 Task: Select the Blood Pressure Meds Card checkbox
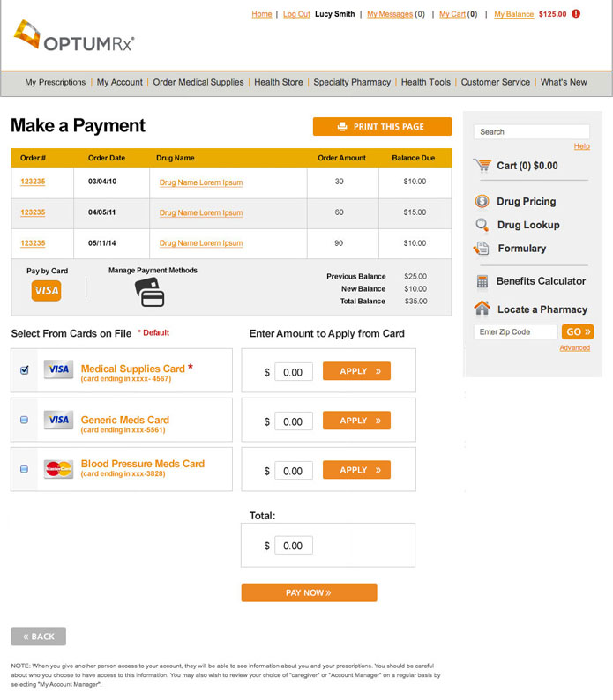coord(25,469)
